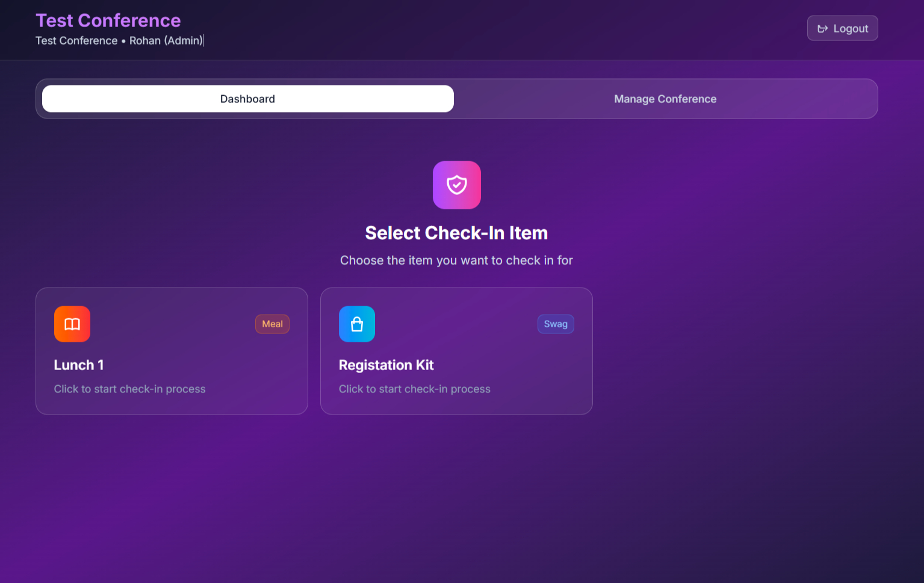Click the blue shopping bag icon
Screen dimensions: 924x583
[x=357, y=324]
